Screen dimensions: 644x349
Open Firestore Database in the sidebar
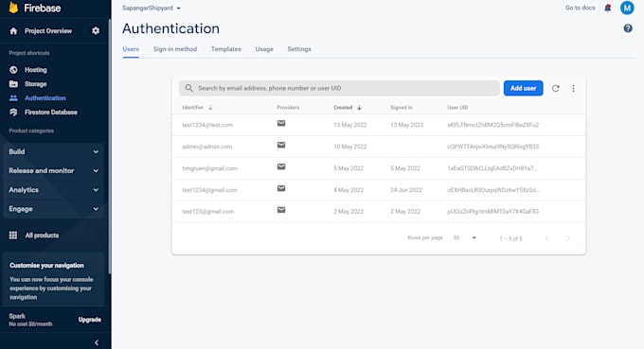pos(51,112)
